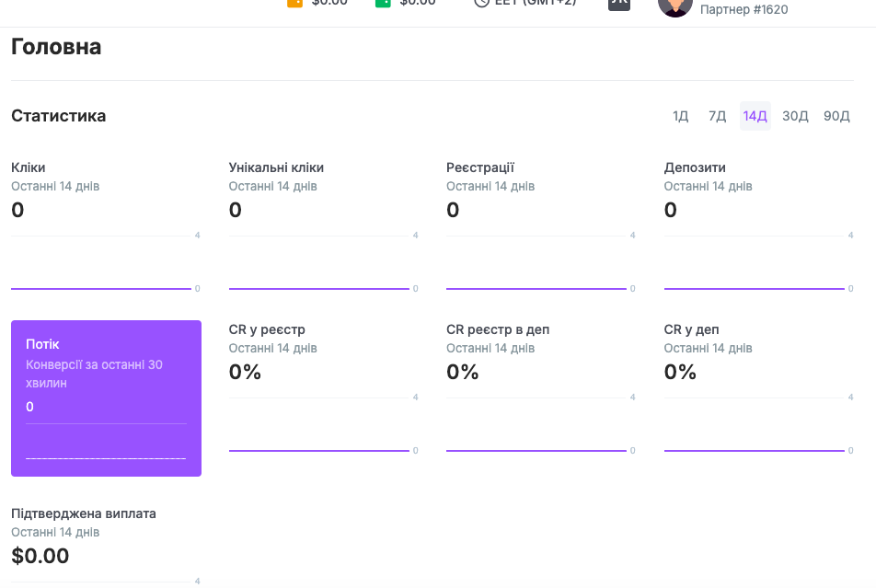Open the Партнер #1620 profile menu
The width and height of the screenshot is (876, 588).
tap(743, 9)
